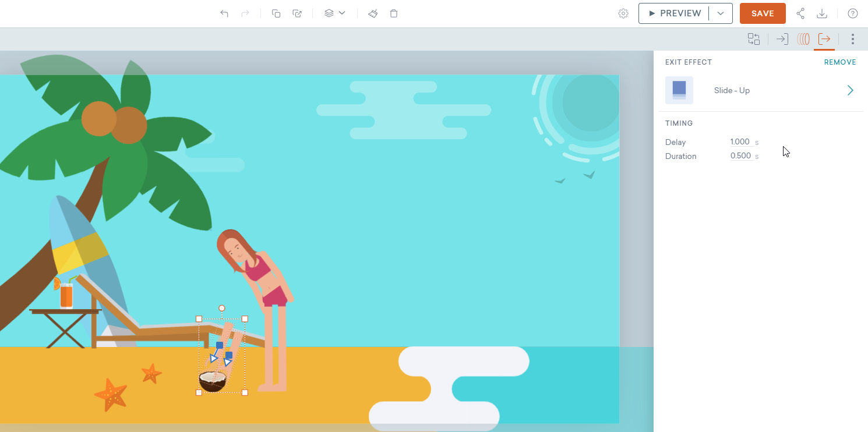Image resolution: width=868 pixels, height=432 pixels.
Task: Click the paste-style icon next to copy
Action: (x=297, y=13)
